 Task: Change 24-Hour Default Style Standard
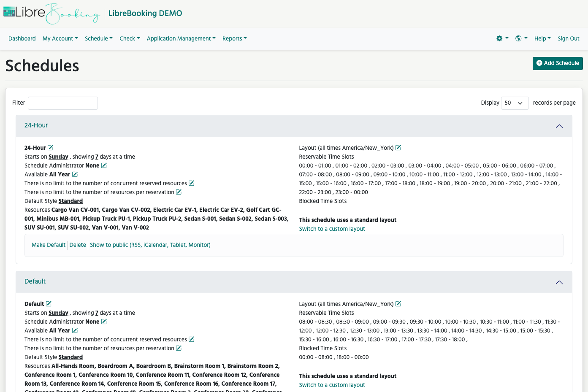tap(70, 201)
